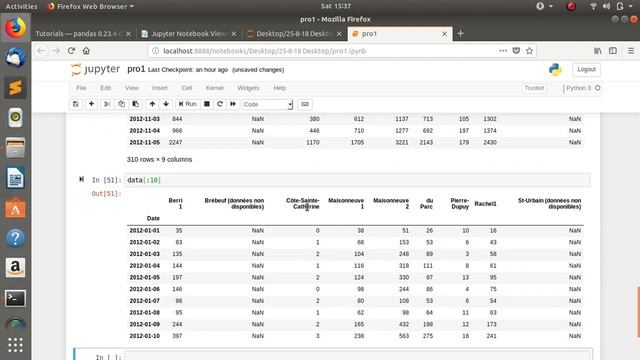This screenshot has width=640, height=360.
Task: Open Files manager in the dock
Action: [16, 147]
